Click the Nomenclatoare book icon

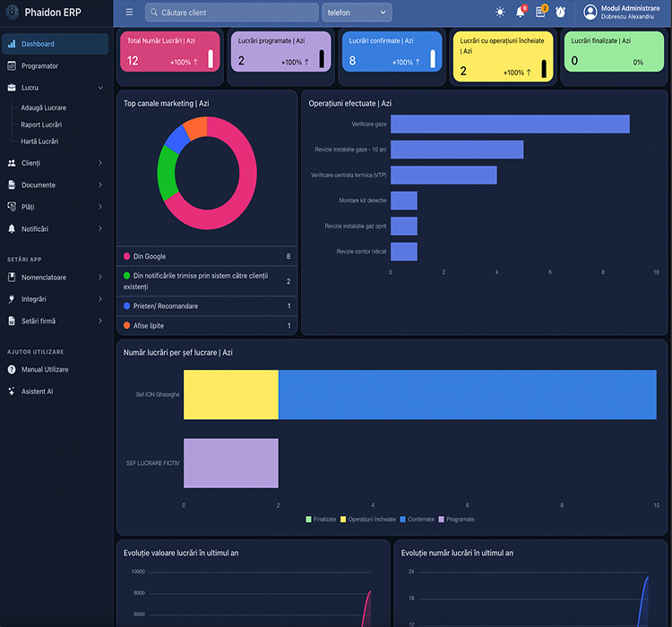point(12,277)
